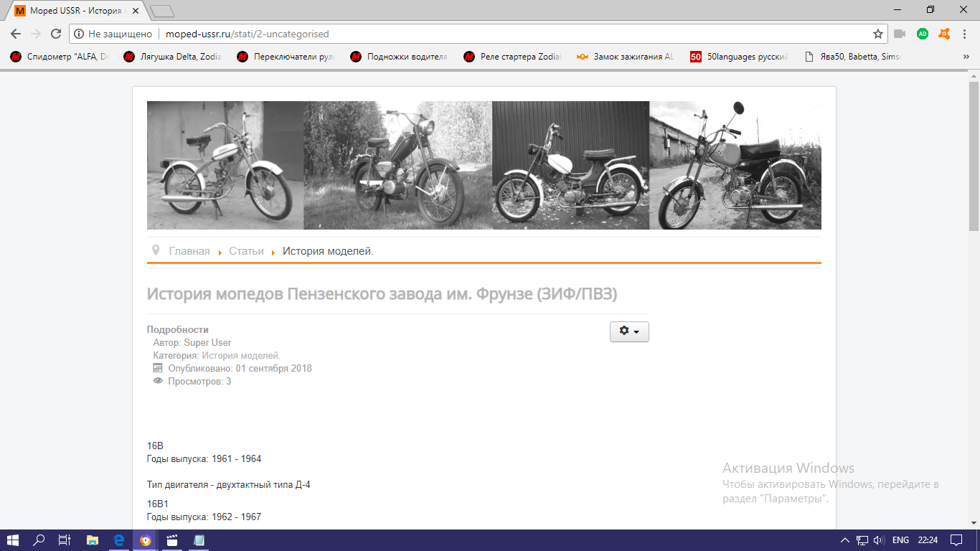Image resolution: width=980 pixels, height=551 pixels.
Task: Click the page vertical scrollbar
Action: coord(974,287)
